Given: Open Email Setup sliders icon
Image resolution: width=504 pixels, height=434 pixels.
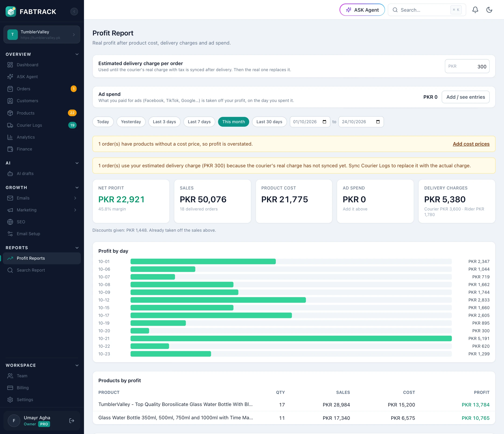Looking at the screenshot, I should click(x=10, y=234).
